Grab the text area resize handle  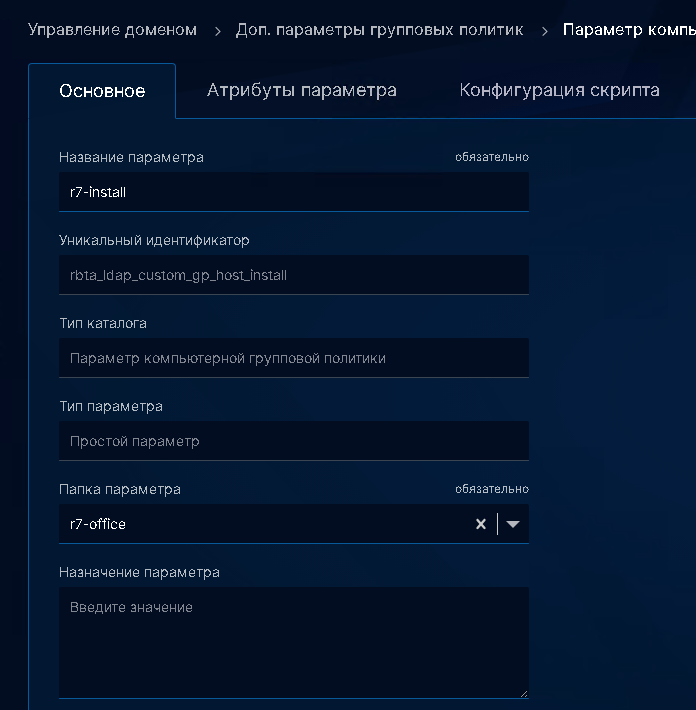(x=524, y=693)
